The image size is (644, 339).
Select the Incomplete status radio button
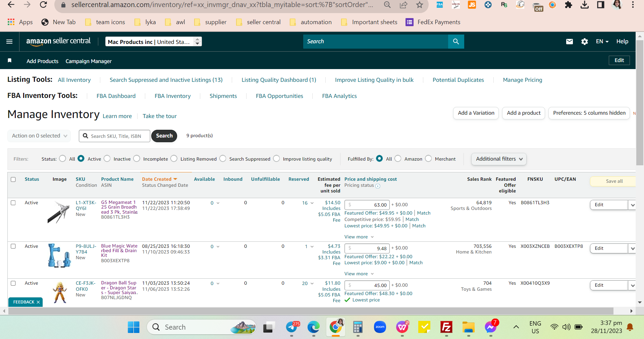click(137, 159)
